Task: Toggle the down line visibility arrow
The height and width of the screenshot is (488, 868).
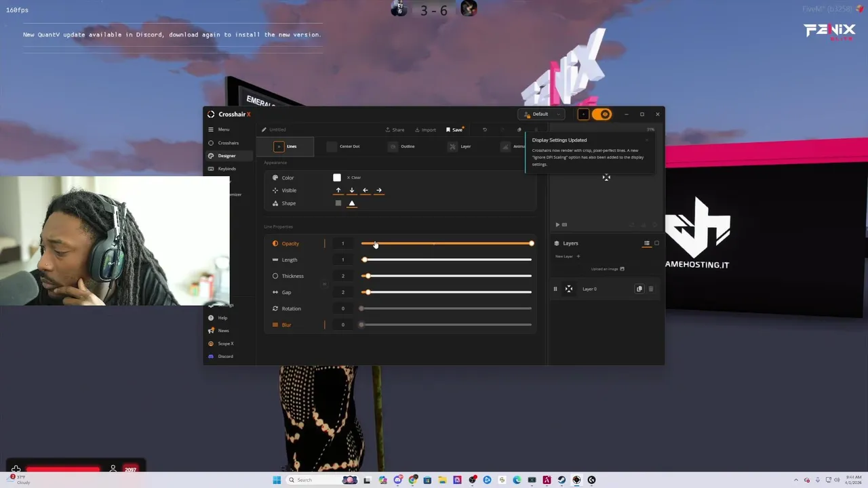Action: tap(351, 190)
